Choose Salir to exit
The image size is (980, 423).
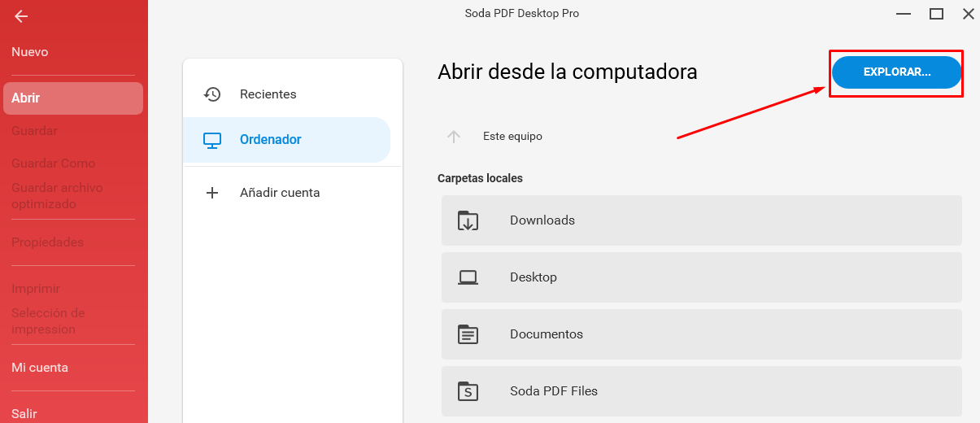pos(24,414)
